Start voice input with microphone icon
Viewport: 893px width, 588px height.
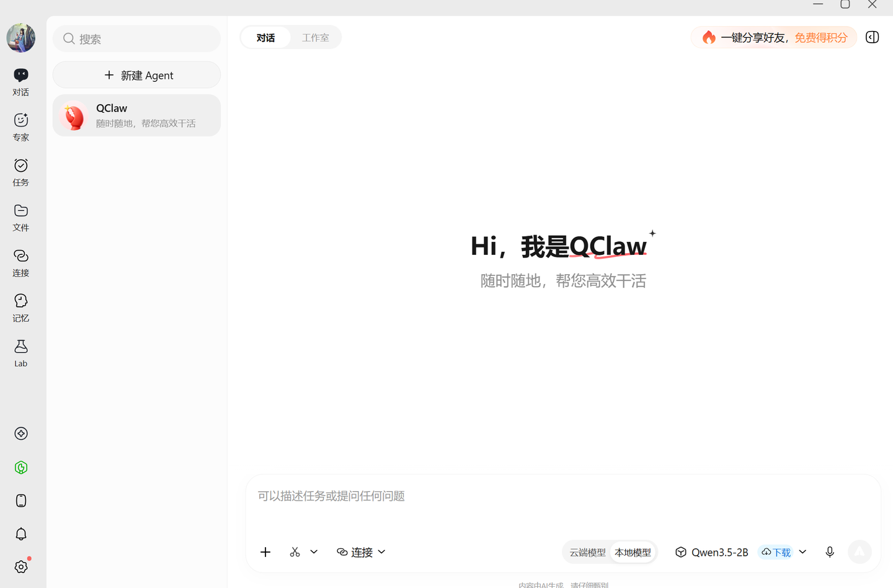tap(830, 552)
